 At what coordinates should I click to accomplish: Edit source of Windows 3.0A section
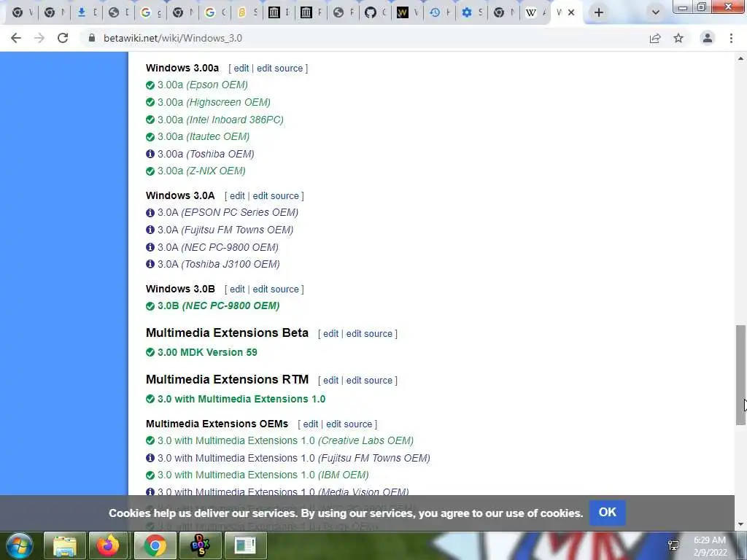[x=276, y=195]
